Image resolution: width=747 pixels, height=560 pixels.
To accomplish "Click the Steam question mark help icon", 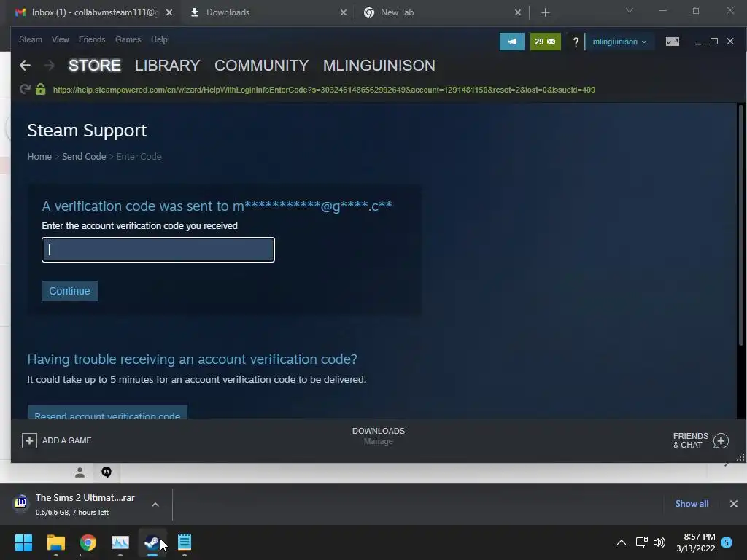I will 575,42.
